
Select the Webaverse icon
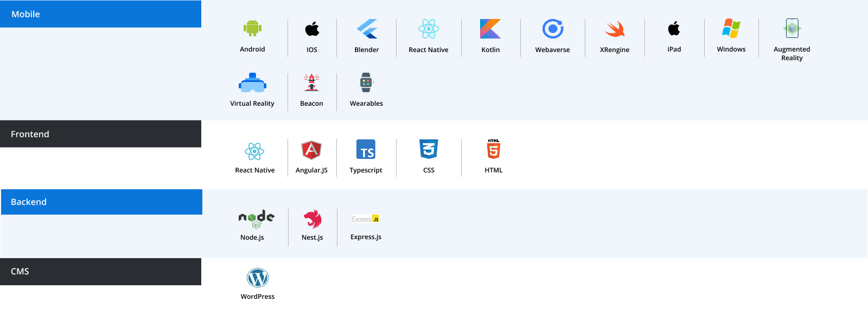553,29
